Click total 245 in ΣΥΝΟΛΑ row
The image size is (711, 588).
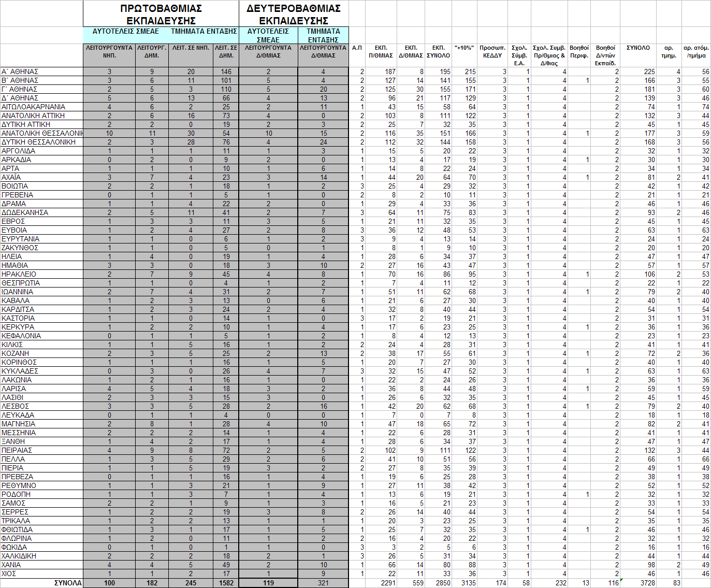pos(191,583)
